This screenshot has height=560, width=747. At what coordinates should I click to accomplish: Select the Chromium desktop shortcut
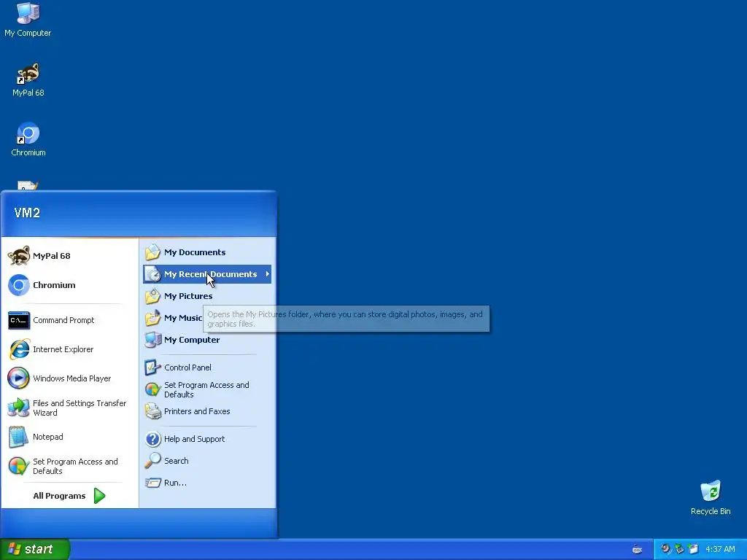pos(28,139)
